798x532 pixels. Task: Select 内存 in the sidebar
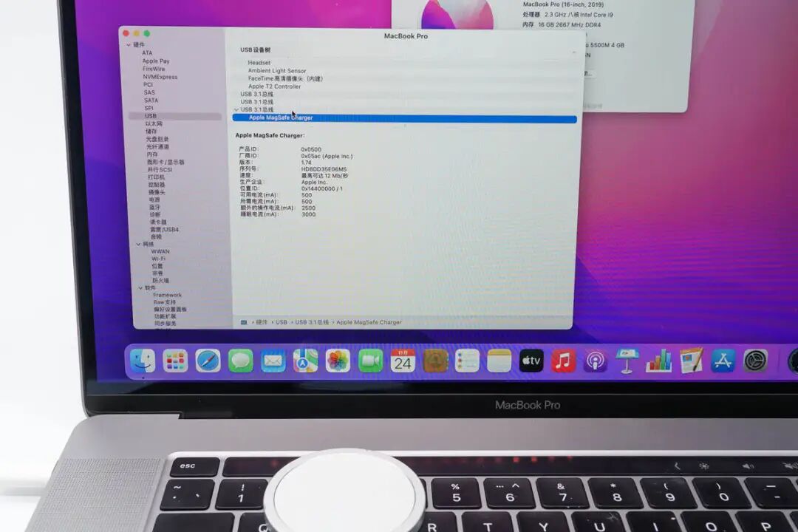coord(152,154)
